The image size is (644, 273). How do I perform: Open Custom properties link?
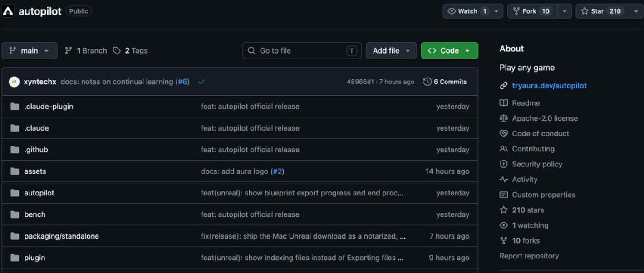[x=543, y=195]
